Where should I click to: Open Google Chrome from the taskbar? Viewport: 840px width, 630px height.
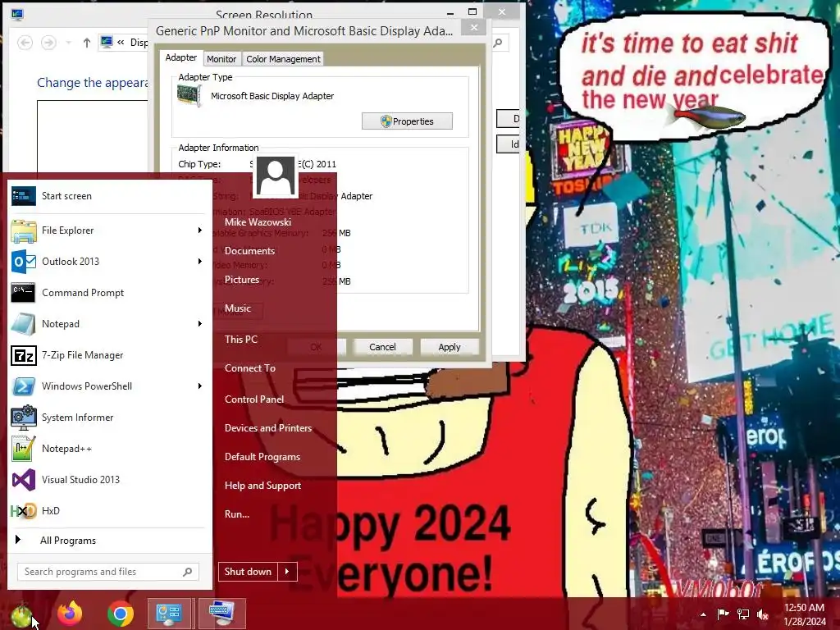120,614
